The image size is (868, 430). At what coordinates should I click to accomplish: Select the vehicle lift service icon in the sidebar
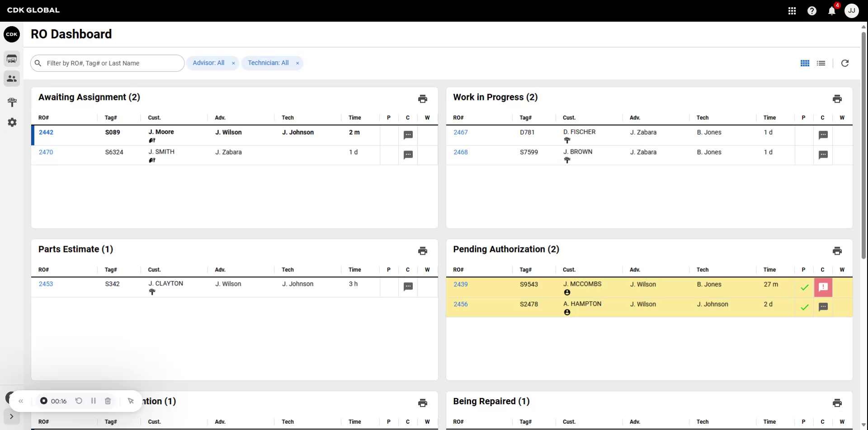pyautogui.click(x=12, y=102)
